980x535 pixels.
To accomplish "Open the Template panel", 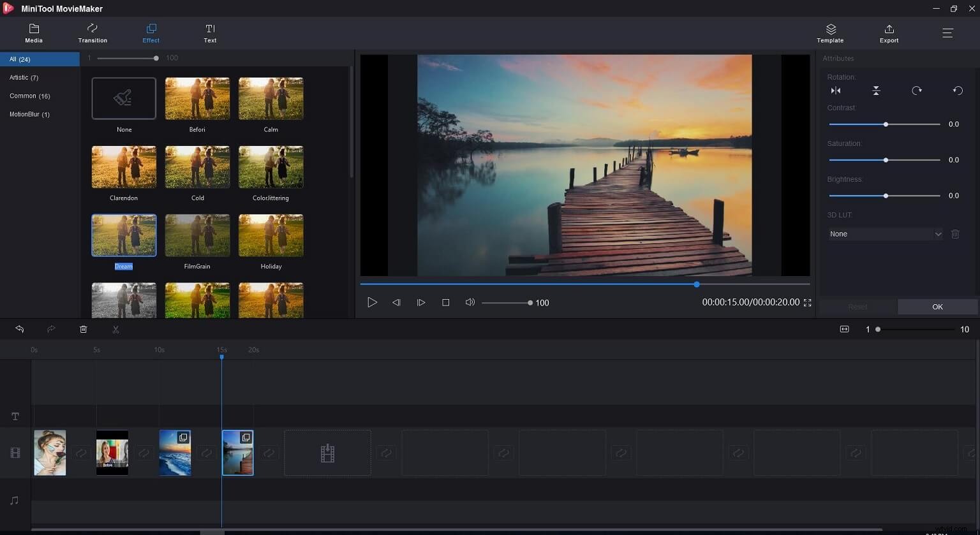I will pyautogui.click(x=830, y=33).
